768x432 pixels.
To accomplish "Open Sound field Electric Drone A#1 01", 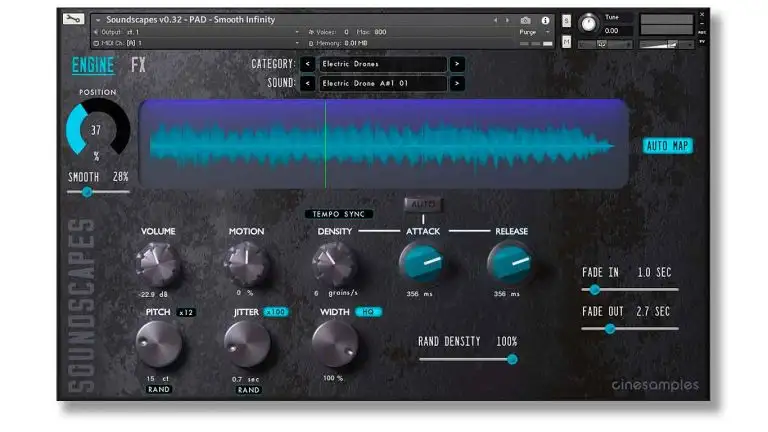I will tap(383, 83).
